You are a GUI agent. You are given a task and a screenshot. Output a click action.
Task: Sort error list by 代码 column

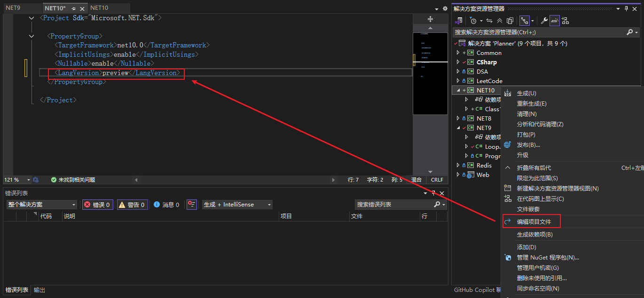pos(46,216)
